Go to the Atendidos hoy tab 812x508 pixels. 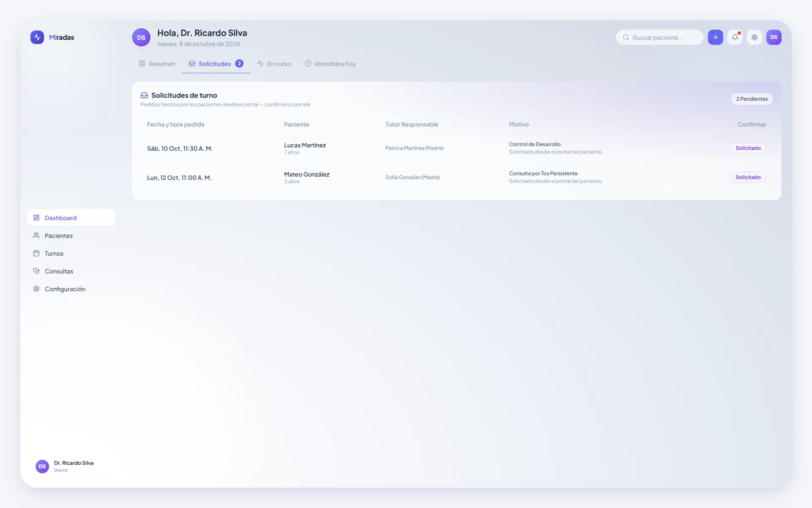pyautogui.click(x=330, y=64)
